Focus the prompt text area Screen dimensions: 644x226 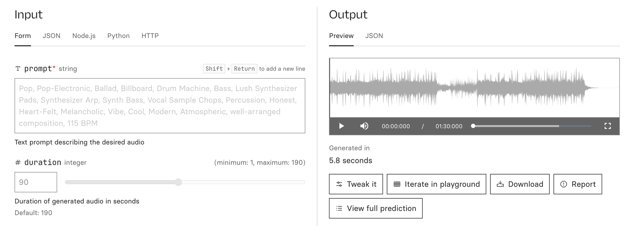pyautogui.click(x=160, y=106)
